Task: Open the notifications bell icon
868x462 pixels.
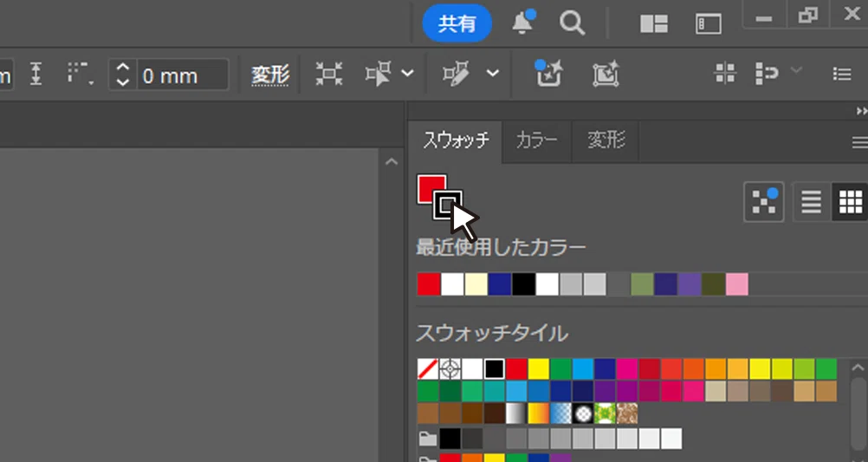Action: point(522,23)
